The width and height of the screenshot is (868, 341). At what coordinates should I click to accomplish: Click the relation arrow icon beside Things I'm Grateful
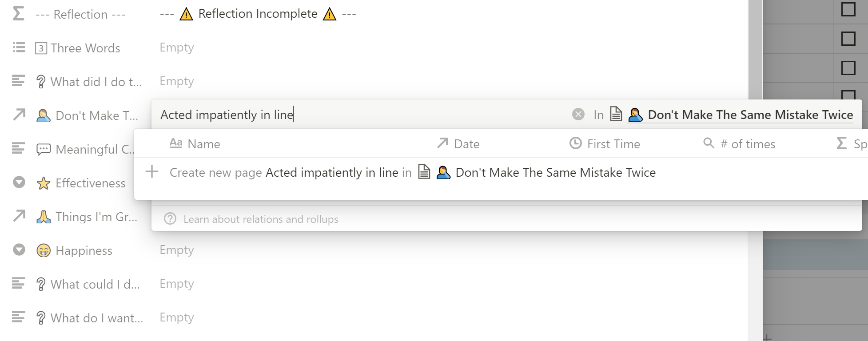(19, 216)
